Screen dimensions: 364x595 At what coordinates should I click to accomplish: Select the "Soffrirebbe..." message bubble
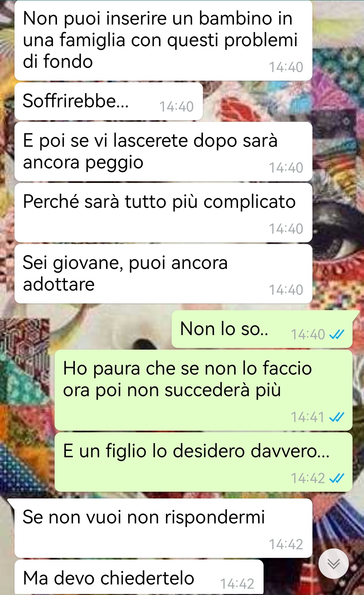tap(109, 101)
